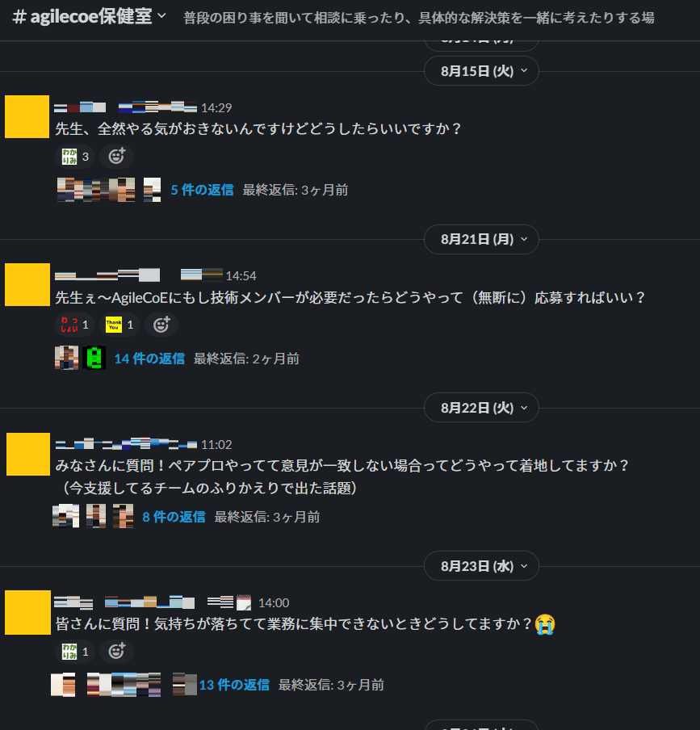Click the calendar status icon beside 14:00
This screenshot has height=730, width=700.
coord(244,603)
